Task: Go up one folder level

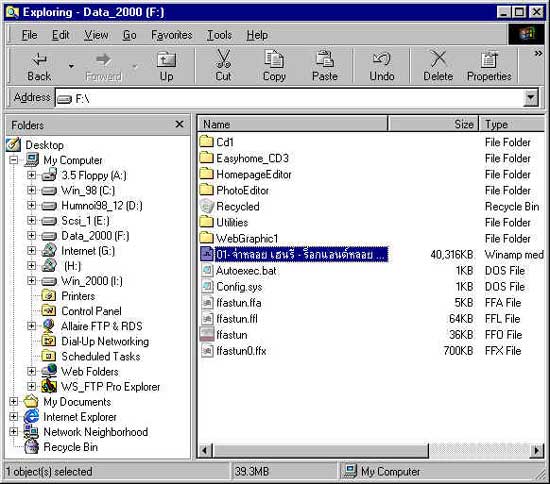Action: tap(166, 66)
